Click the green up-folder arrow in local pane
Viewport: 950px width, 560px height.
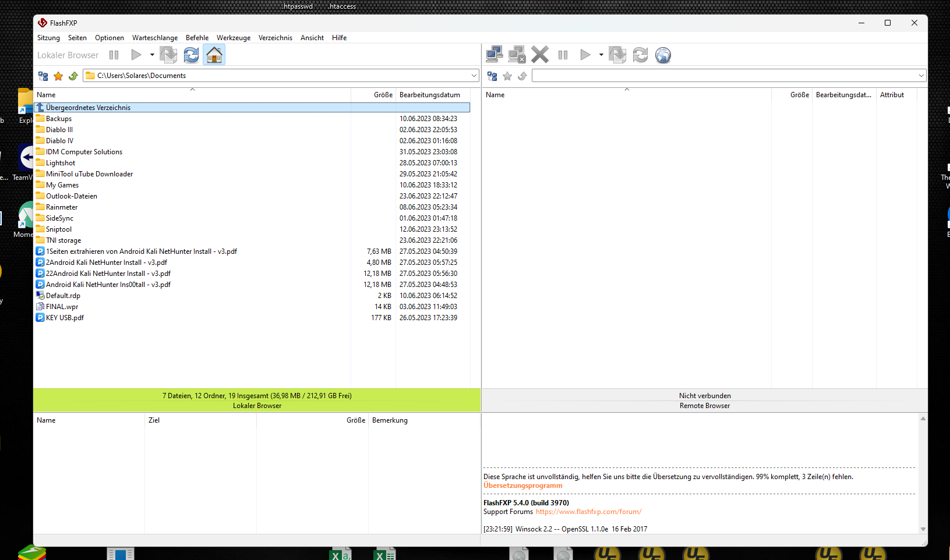point(73,76)
